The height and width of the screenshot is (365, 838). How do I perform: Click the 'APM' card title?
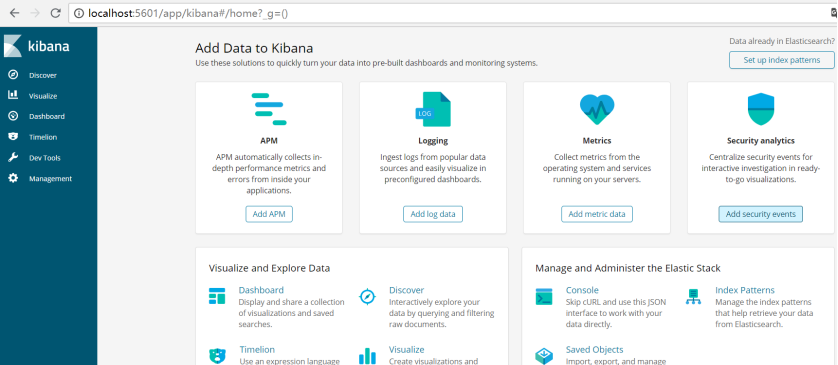[269, 141]
